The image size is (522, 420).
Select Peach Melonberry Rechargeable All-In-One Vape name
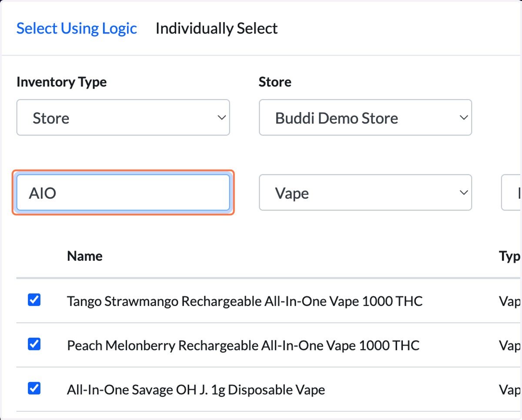243,345
